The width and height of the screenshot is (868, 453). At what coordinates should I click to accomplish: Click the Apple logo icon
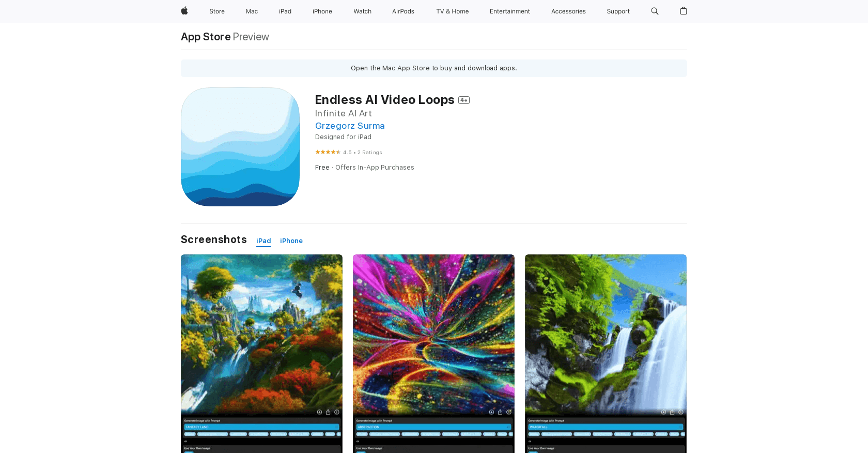coord(184,11)
